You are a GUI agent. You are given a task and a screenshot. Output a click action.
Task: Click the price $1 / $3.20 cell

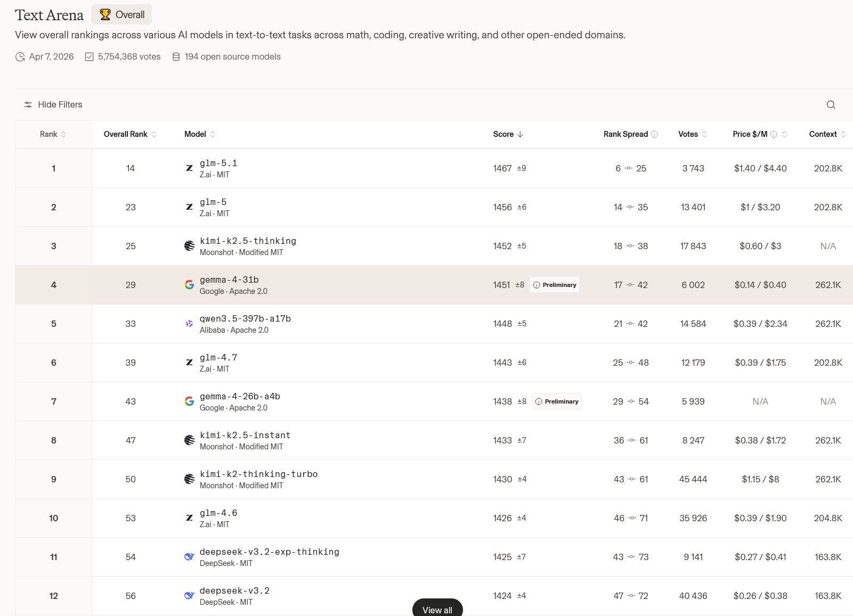point(760,207)
